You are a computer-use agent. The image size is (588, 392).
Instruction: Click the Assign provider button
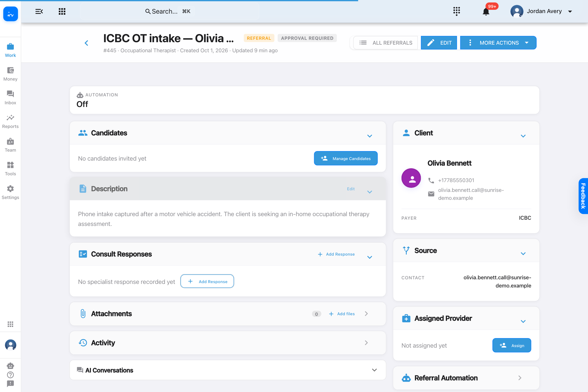(512, 345)
